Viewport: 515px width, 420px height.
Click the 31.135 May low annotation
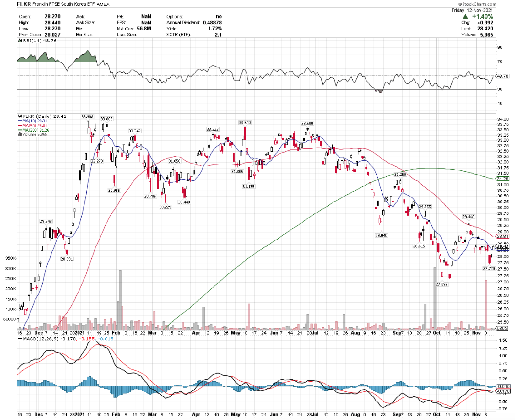(248, 187)
